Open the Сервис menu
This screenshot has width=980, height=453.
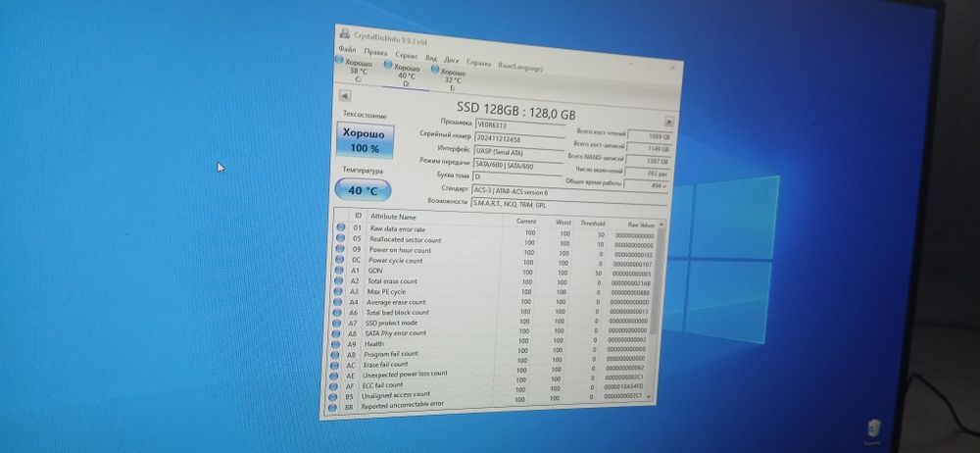point(407,55)
